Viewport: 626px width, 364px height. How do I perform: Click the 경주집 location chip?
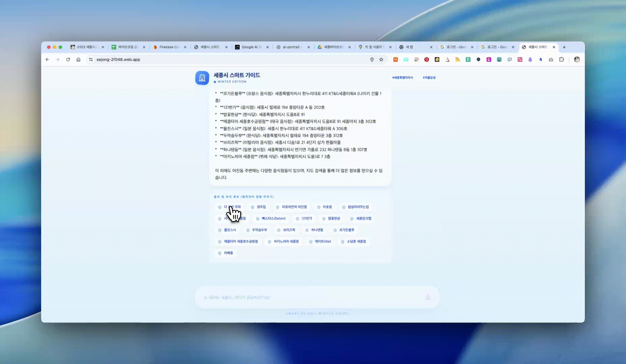pyautogui.click(x=258, y=207)
